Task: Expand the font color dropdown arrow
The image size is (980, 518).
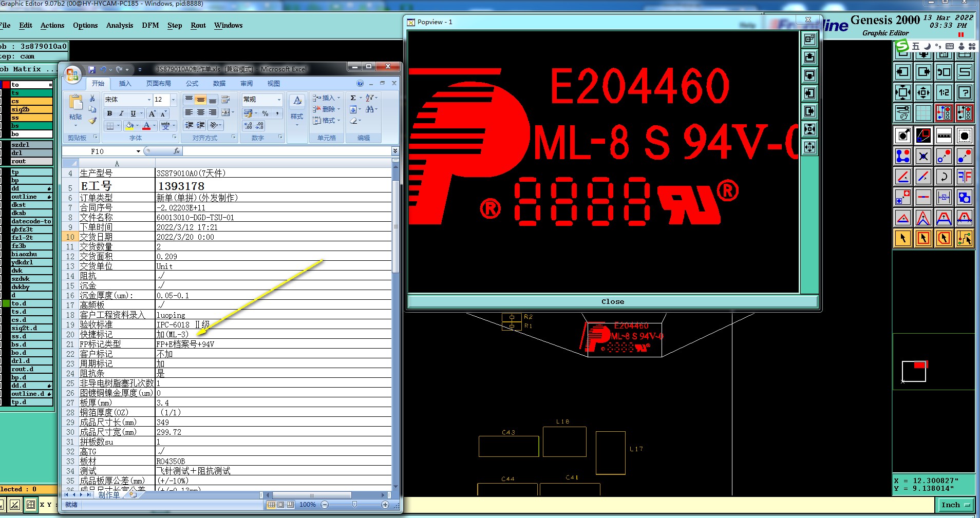Action: tap(154, 125)
